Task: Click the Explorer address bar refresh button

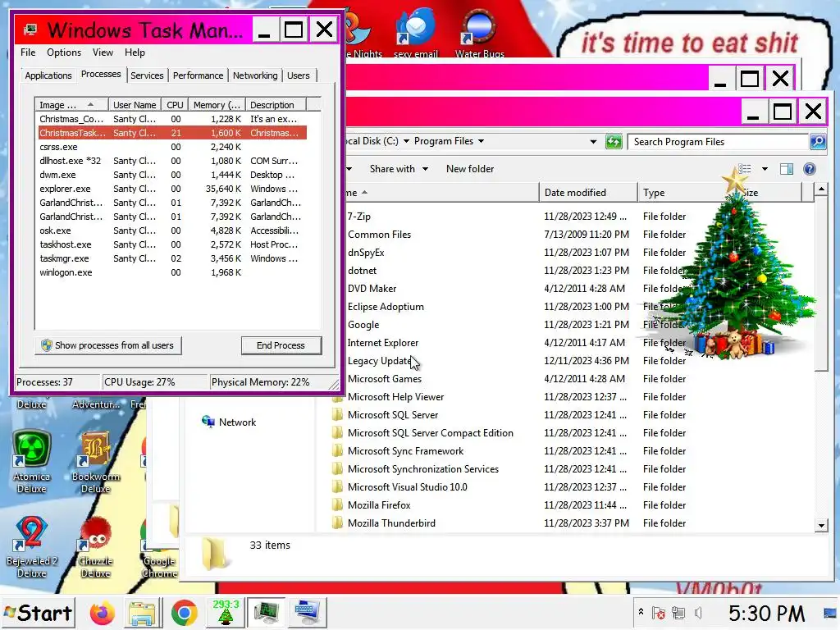Action: click(614, 142)
